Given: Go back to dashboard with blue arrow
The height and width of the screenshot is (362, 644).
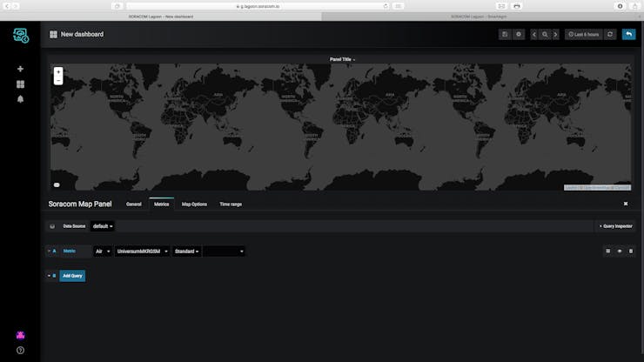Looking at the screenshot, I should pos(629,35).
